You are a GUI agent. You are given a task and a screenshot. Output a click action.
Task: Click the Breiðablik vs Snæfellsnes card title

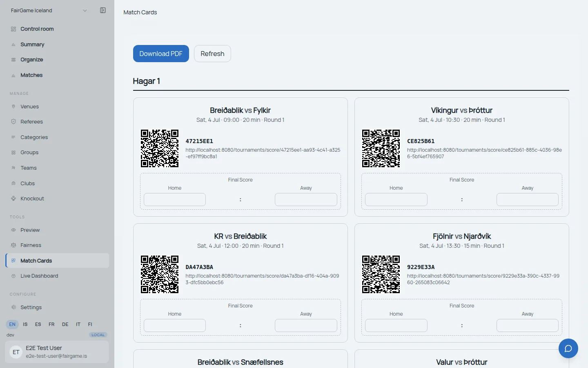(240, 362)
